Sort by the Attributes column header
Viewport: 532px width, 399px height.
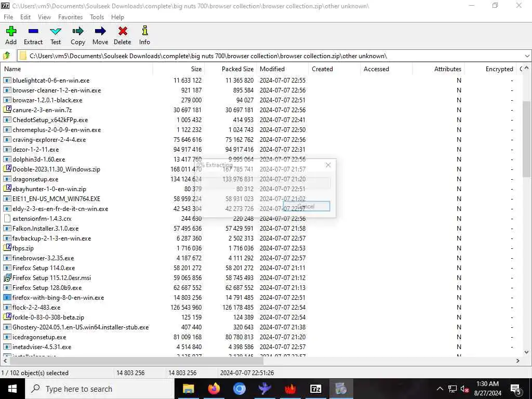point(438,69)
